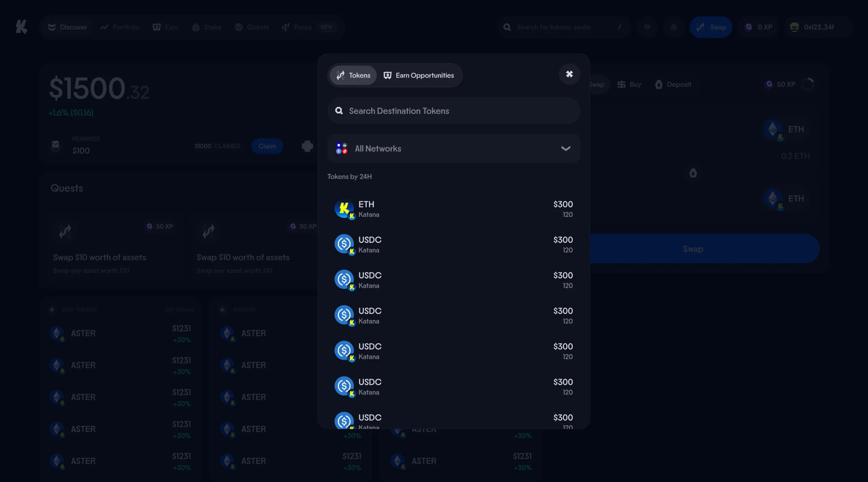Close the token selection modal
This screenshot has width=868, height=482.
tap(569, 74)
